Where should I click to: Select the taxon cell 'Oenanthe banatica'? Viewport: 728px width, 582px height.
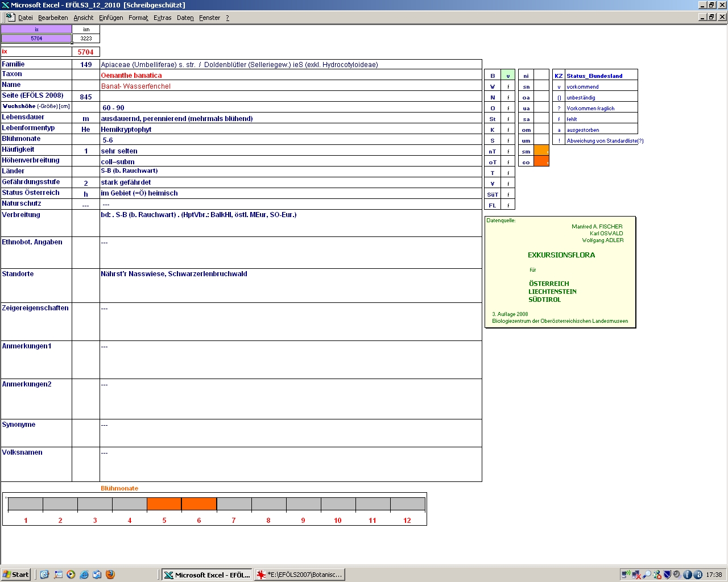click(291, 75)
